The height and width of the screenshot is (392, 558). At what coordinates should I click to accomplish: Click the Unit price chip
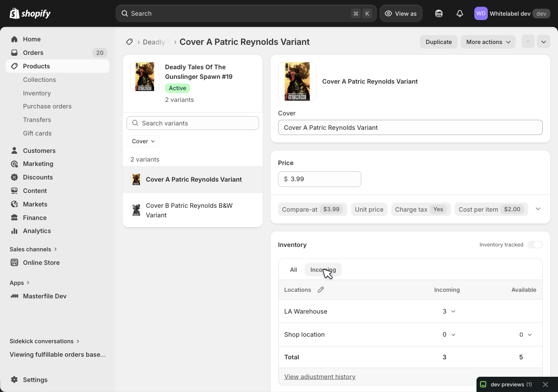pos(369,210)
